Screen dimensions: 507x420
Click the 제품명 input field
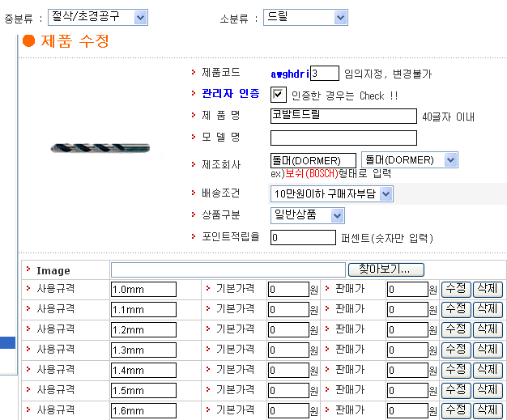click(343, 116)
